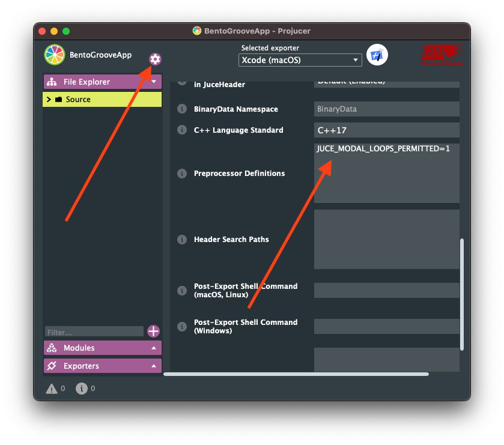Click the yellow minimize window button
The image size is (504, 445).
(54, 31)
